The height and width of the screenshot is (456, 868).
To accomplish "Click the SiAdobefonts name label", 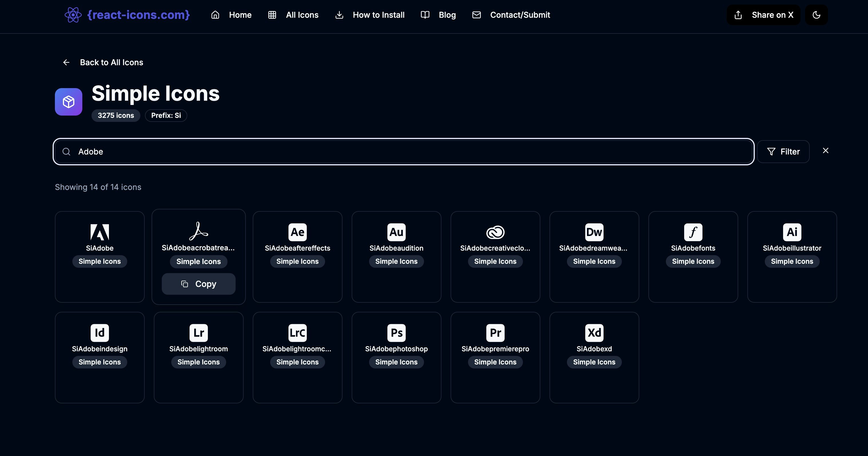I will coord(693,248).
